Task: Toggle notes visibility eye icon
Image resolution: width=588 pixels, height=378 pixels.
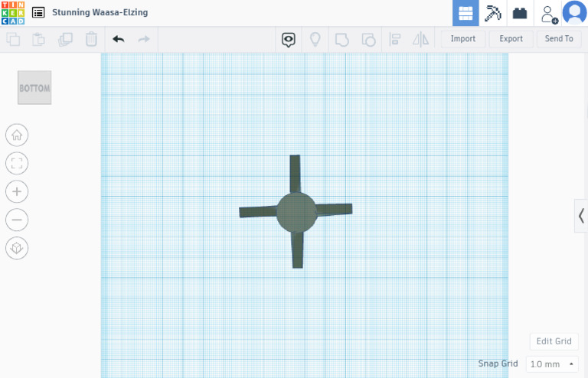Action: [289, 39]
